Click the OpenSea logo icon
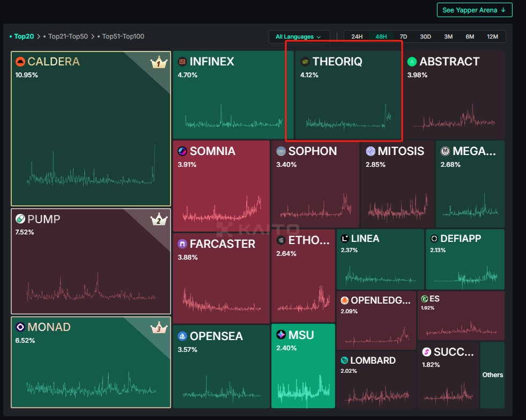This screenshot has width=526, height=420. pyautogui.click(x=182, y=336)
